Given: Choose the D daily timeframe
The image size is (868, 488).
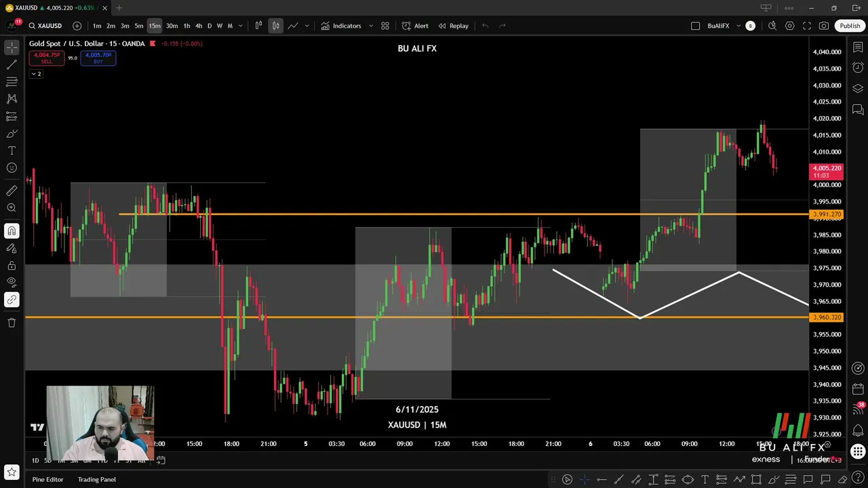Looking at the screenshot, I should [210, 26].
